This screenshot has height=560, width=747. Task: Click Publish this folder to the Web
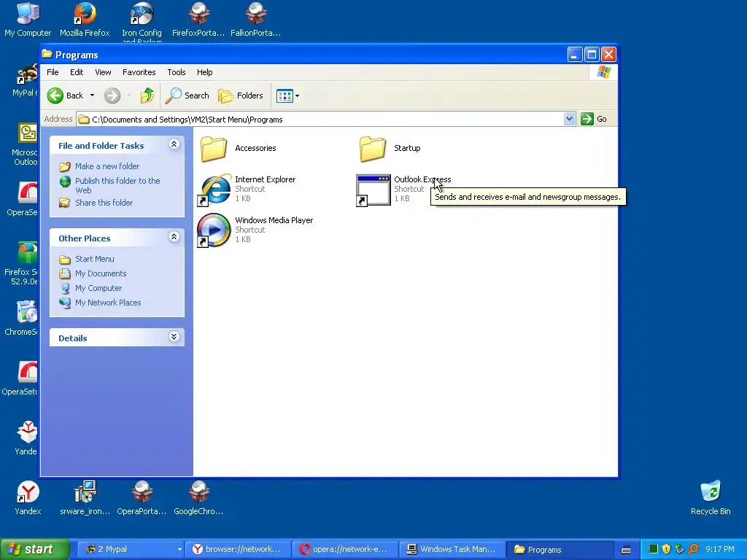[x=117, y=185]
